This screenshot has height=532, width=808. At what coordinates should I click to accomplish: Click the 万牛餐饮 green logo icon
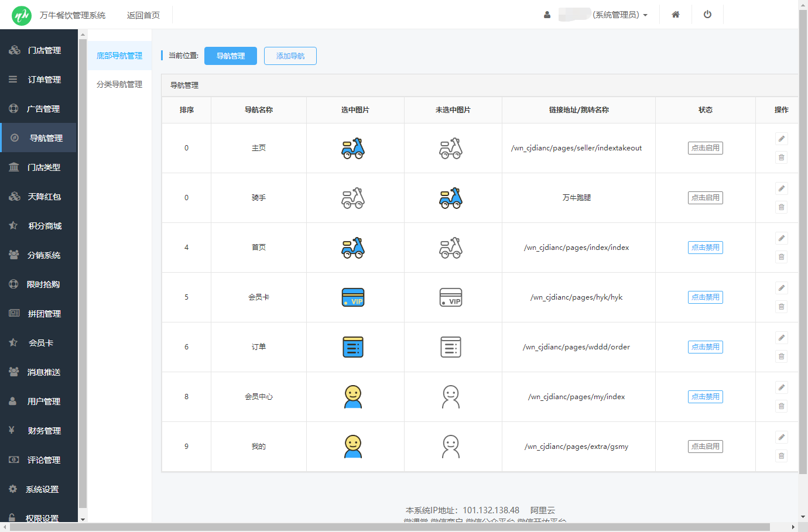point(22,15)
